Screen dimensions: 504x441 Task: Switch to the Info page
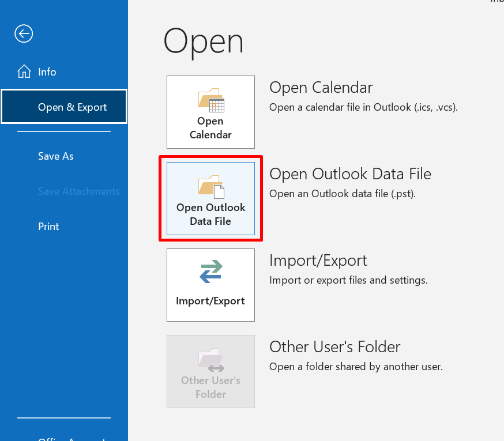pyautogui.click(x=47, y=72)
